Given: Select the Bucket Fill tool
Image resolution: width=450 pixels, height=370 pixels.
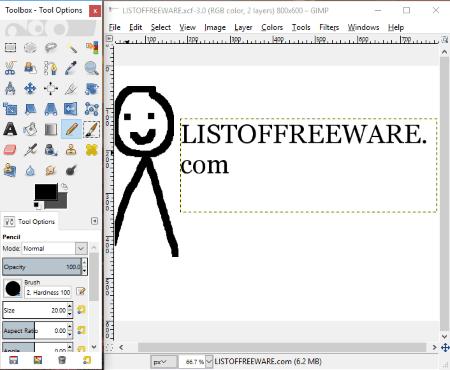Looking at the screenshot, I should (30, 129).
